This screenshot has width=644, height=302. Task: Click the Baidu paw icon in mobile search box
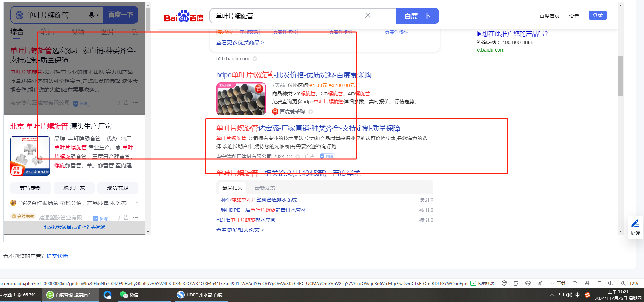[19, 15]
